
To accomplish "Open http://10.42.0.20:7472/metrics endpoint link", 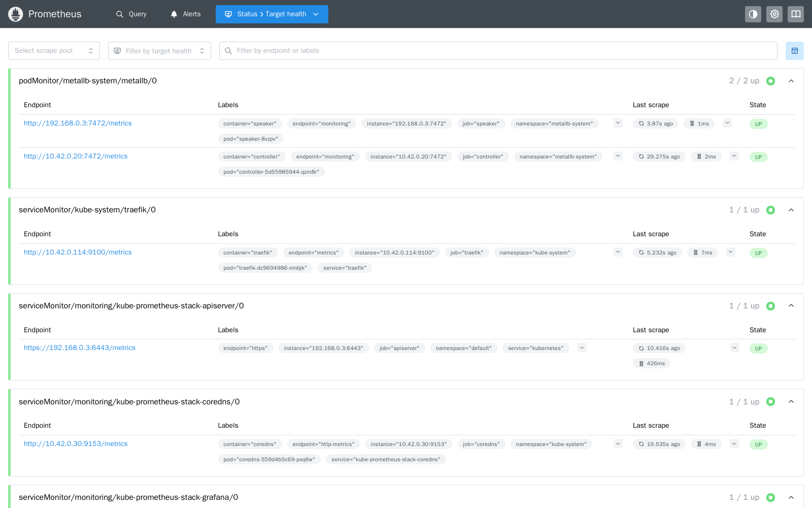I will [x=76, y=156].
